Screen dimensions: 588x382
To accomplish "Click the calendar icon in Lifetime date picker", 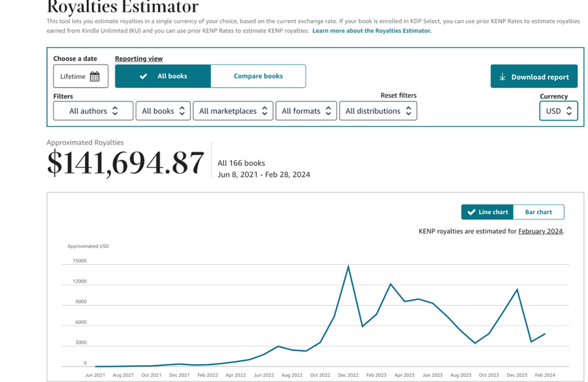I will pyautogui.click(x=94, y=76).
